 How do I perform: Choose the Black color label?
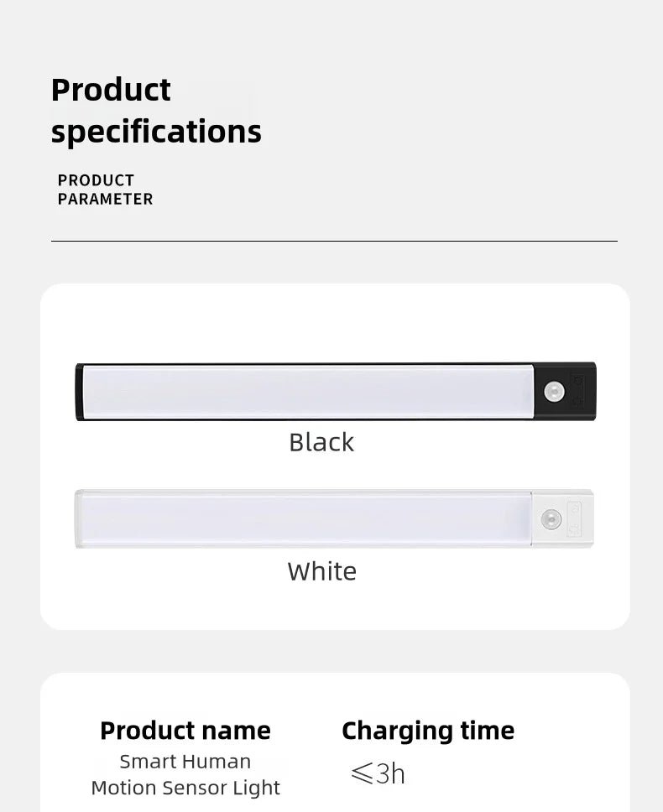(x=321, y=442)
